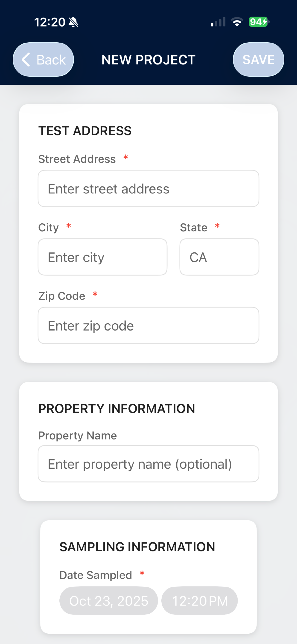Focus the zip code input field
This screenshot has width=297, height=644.
pos(148,325)
